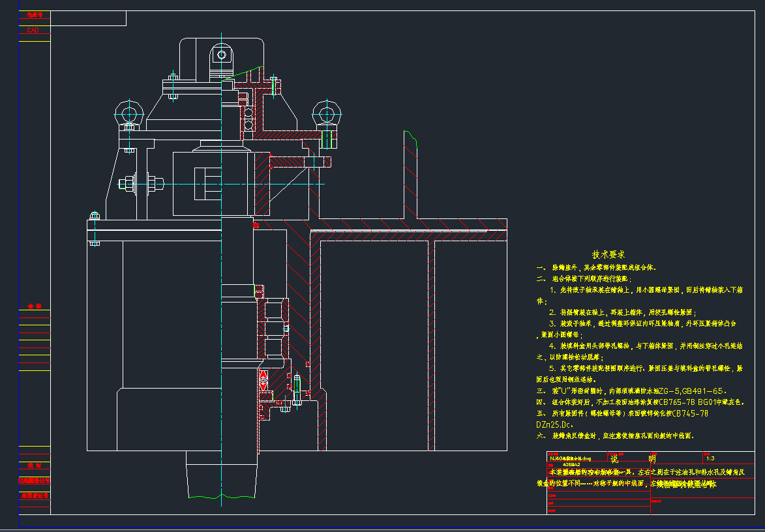The height and width of the screenshot is (532, 765).
Task: Select the horizontal bolt with nuts on left bracket
Action: click(x=140, y=185)
